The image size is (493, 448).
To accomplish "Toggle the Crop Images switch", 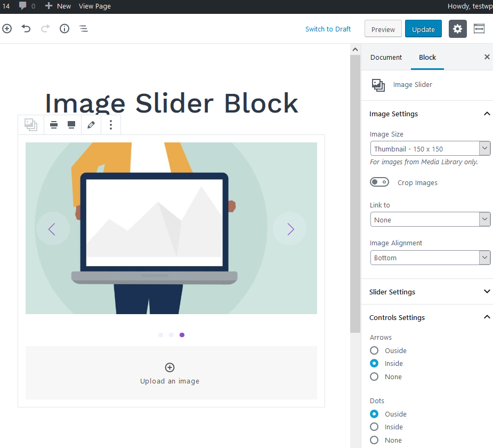I will coord(379,182).
